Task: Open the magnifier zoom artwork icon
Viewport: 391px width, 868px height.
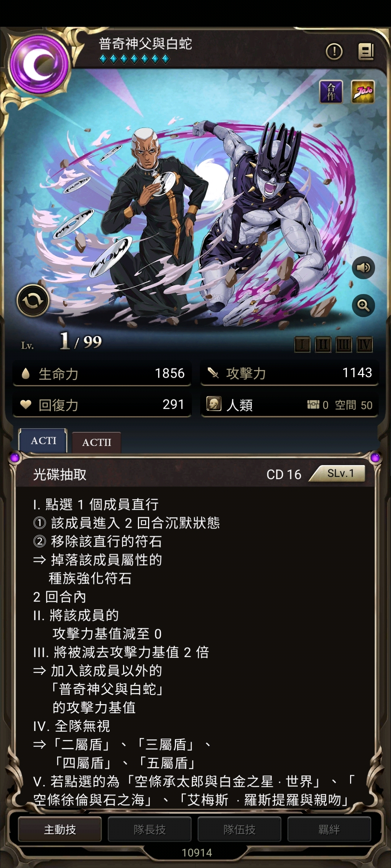Action: pyautogui.click(x=363, y=305)
